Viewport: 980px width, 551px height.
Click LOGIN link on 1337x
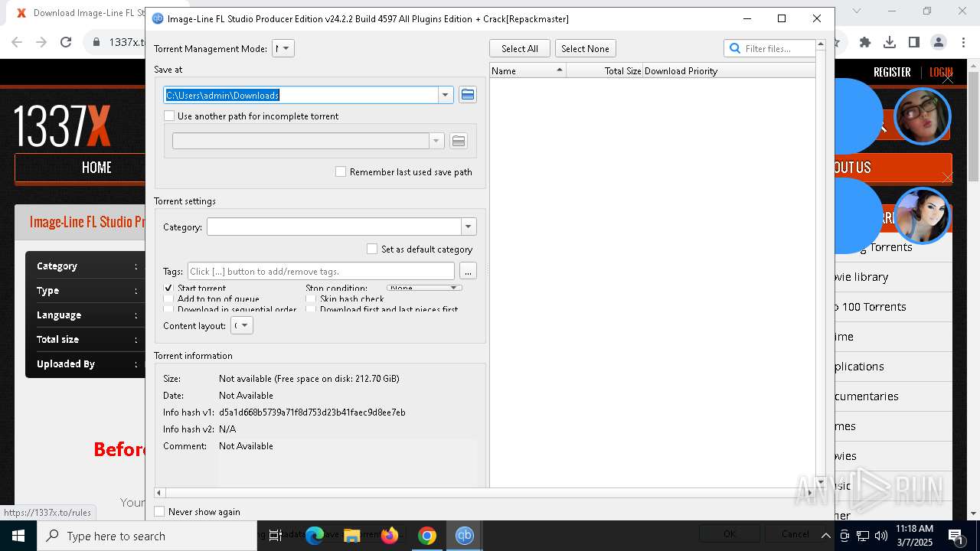tap(941, 72)
